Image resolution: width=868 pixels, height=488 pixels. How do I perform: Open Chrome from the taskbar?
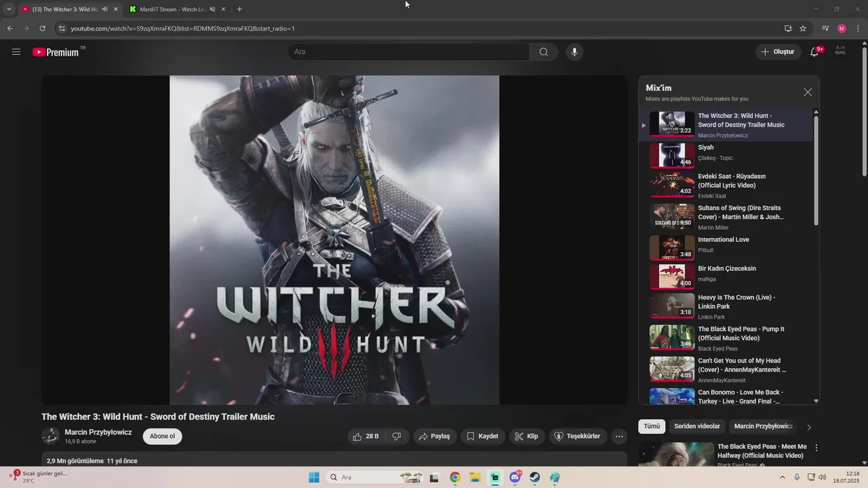(454, 477)
